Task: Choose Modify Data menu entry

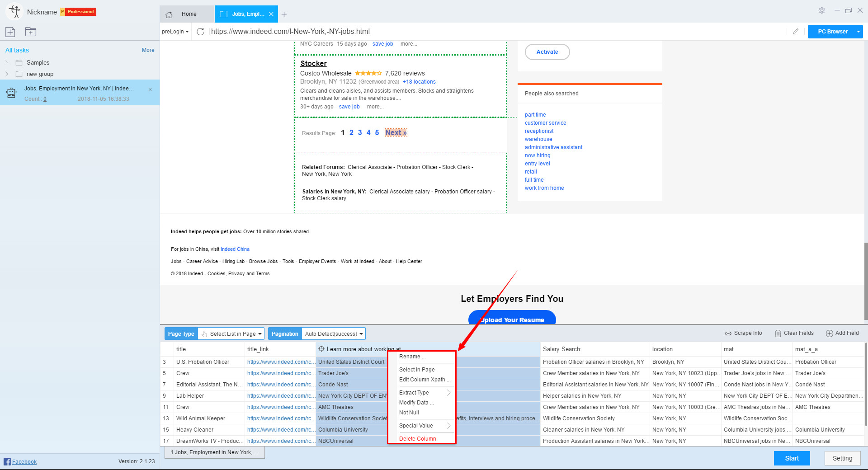Action: click(x=416, y=403)
